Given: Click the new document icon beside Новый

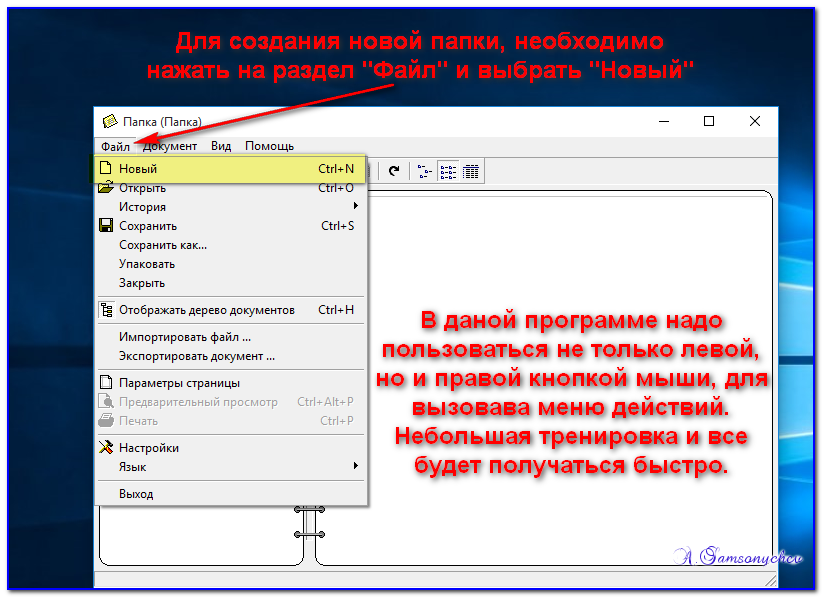Looking at the screenshot, I should click(x=106, y=169).
